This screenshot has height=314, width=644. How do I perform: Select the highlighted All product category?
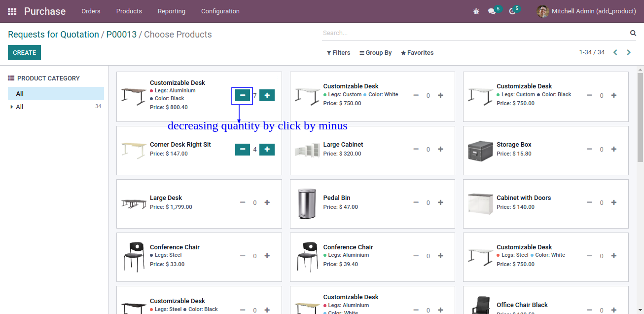[56, 93]
